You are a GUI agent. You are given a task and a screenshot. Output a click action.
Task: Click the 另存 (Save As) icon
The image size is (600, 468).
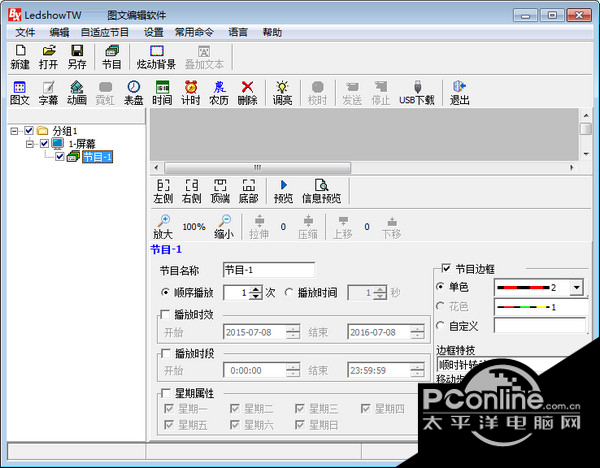[x=77, y=56]
